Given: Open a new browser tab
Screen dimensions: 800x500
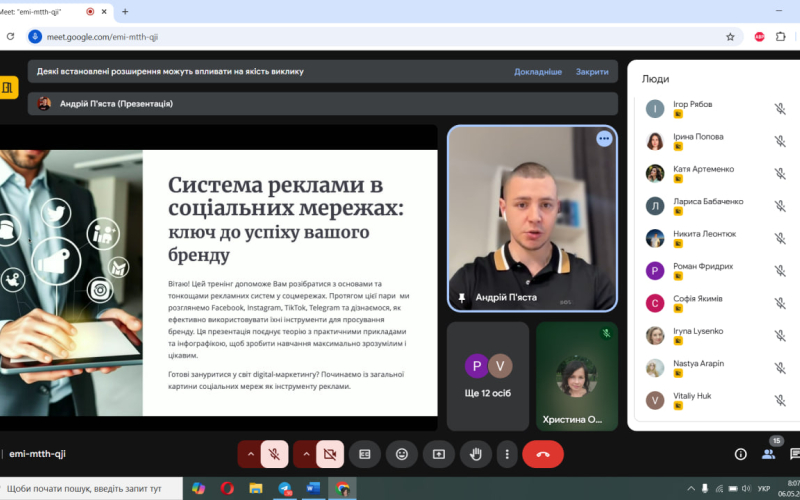Looking at the screenshot, I should pos(125,12).
